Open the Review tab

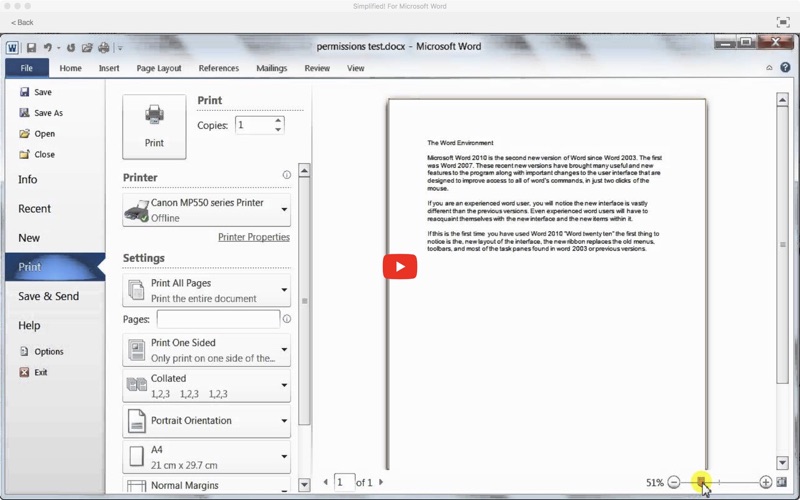coord(317,68)
